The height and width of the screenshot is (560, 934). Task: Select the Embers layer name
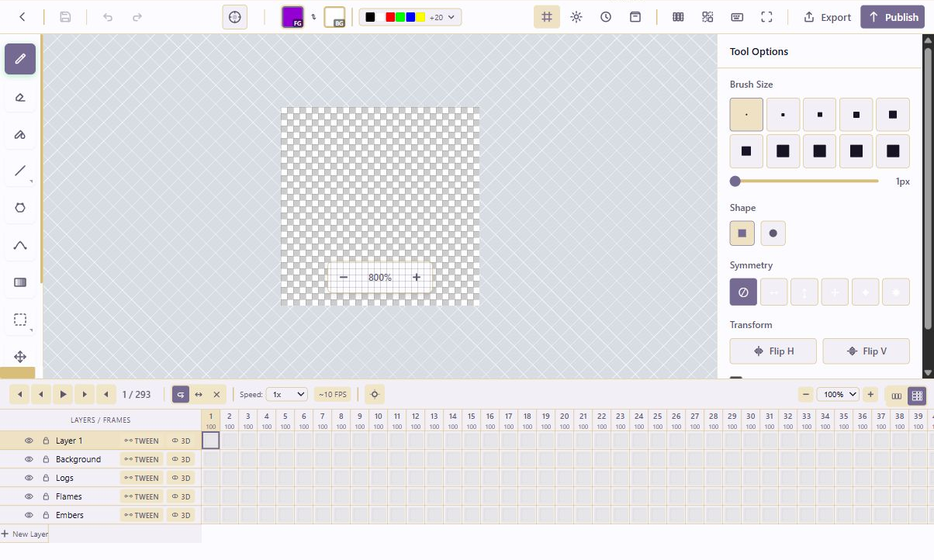click(x=70, y=515)
